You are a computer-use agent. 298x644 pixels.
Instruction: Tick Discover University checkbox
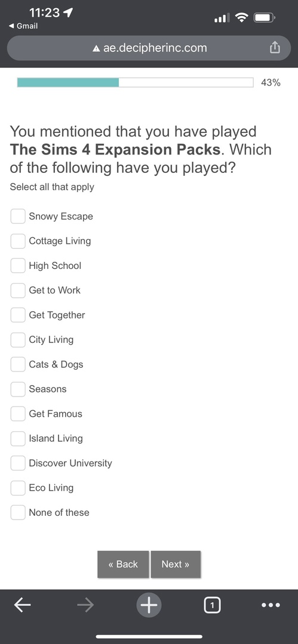(x=18, y=463)
